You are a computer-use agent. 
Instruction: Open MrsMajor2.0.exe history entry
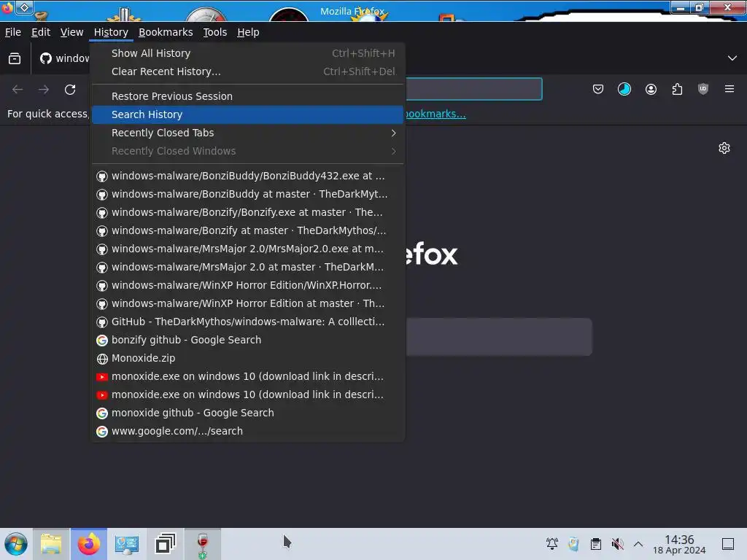[248, 249]
